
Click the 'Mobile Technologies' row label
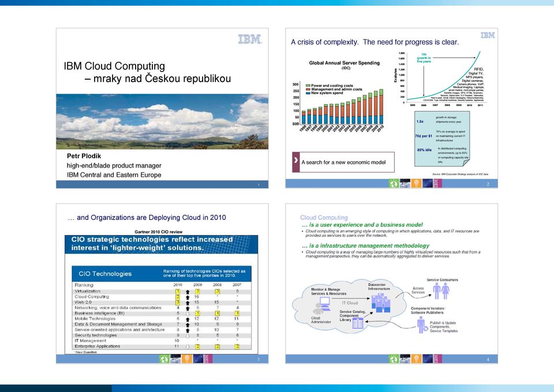(95, 319)
